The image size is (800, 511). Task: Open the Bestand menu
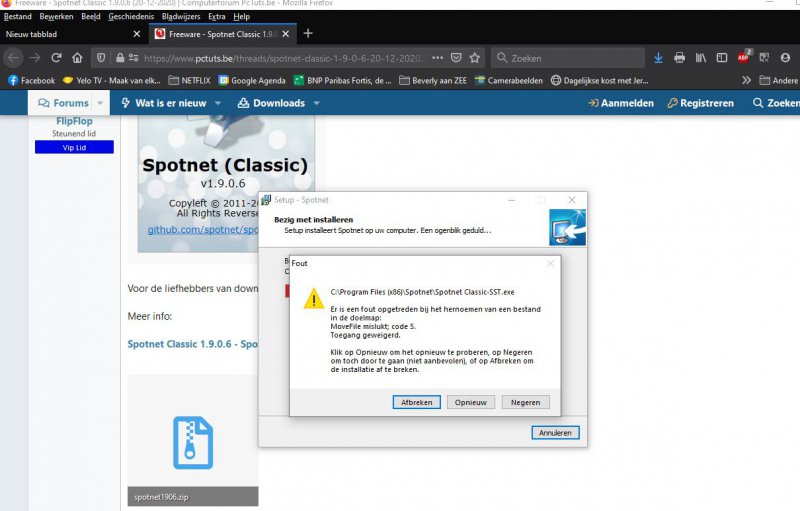pyautogui.click(x=17, y=16)
